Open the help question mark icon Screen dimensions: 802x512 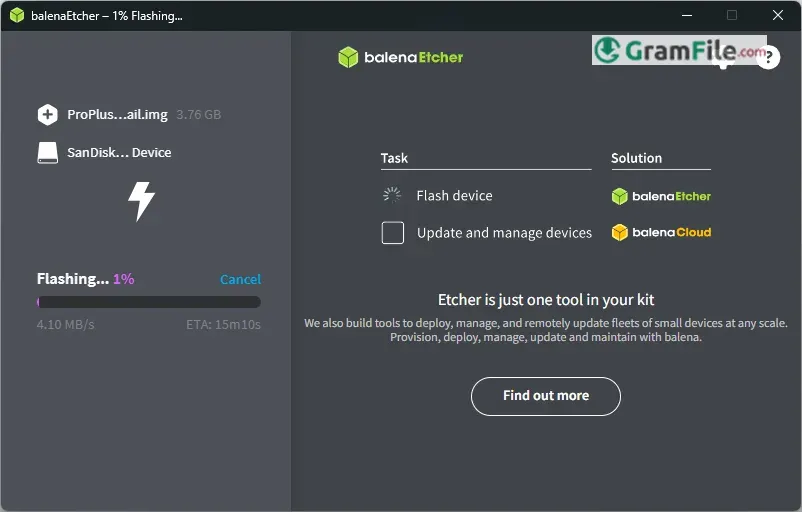[x=768, y=57]
